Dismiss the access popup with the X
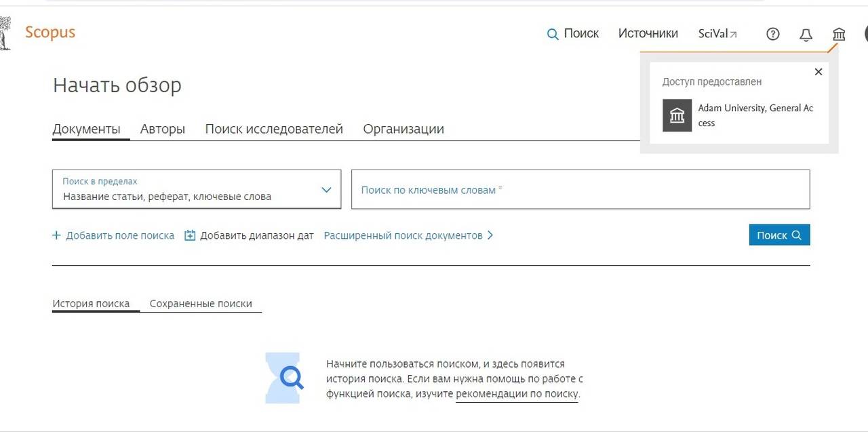This screenshot has width=868, height=434. tap(818, 71)
